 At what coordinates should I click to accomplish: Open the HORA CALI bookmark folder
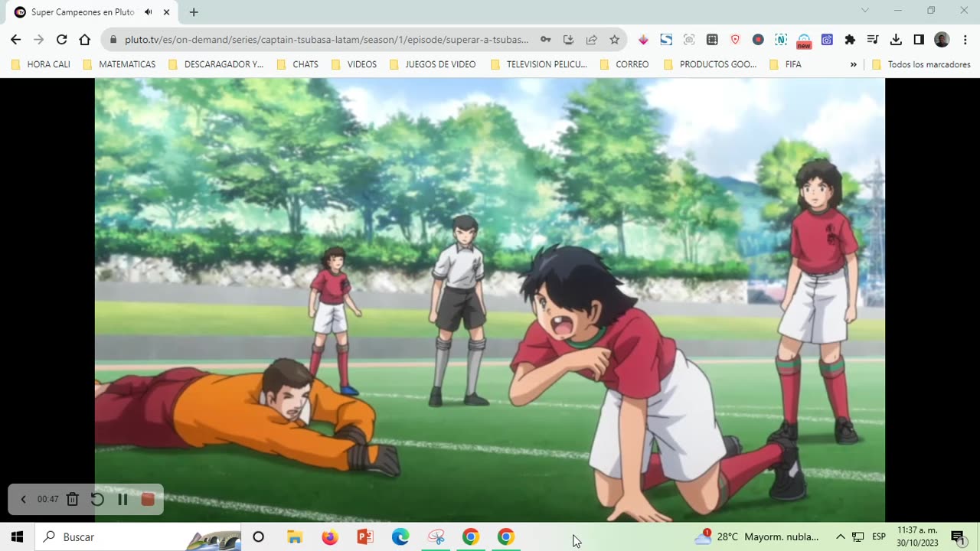pyautogui.click(x=41, y=64)
